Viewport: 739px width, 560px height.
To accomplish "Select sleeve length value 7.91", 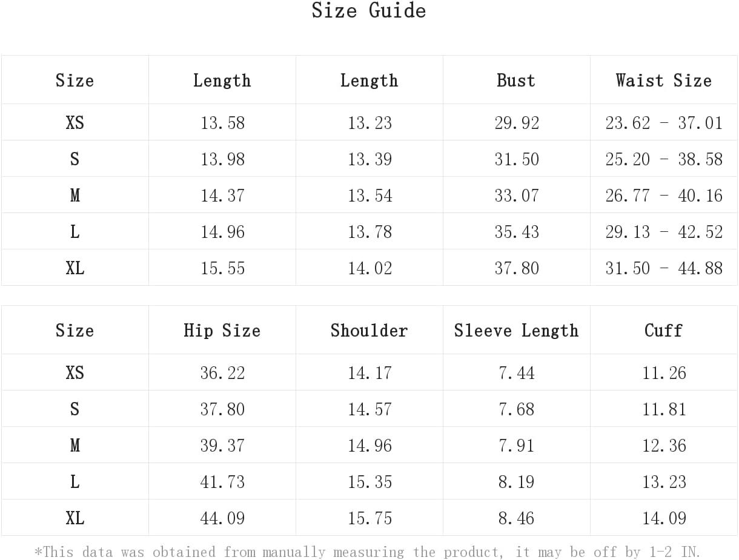I will [517, 446].
